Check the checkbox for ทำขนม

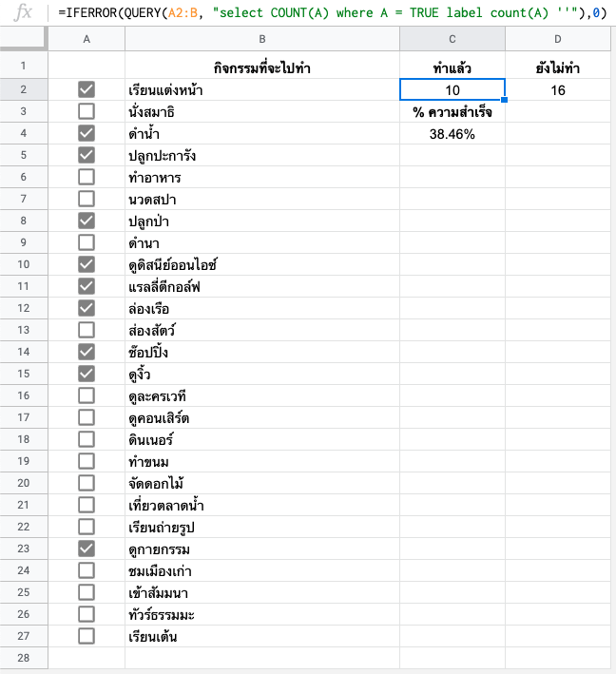click(87, 461)
